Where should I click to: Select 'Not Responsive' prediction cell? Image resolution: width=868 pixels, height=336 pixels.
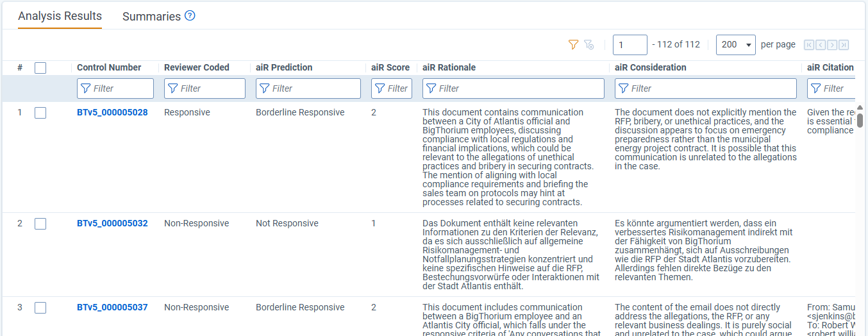coord(287,223)
